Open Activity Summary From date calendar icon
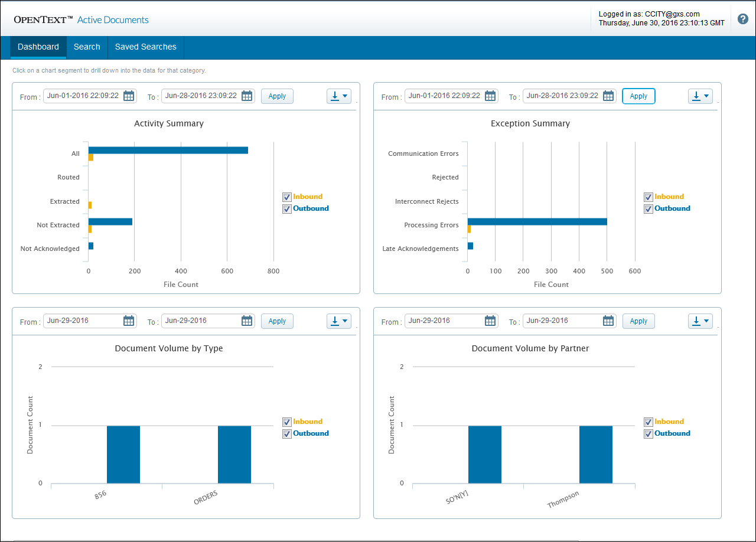Image resolution: width=756 pixels, height=542 pixels. click(x=129, y=96)
